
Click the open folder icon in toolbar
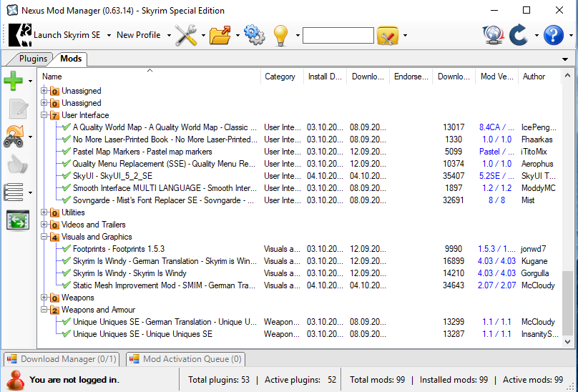tap(221, 35)
